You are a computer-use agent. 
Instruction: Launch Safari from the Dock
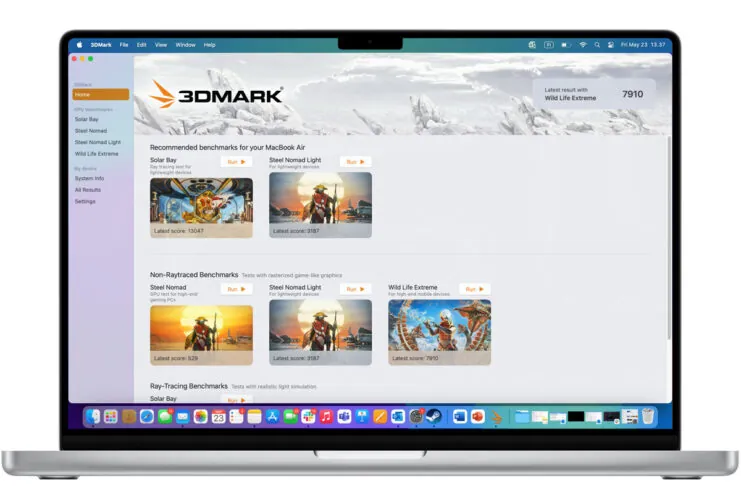(x=147, y=417)
